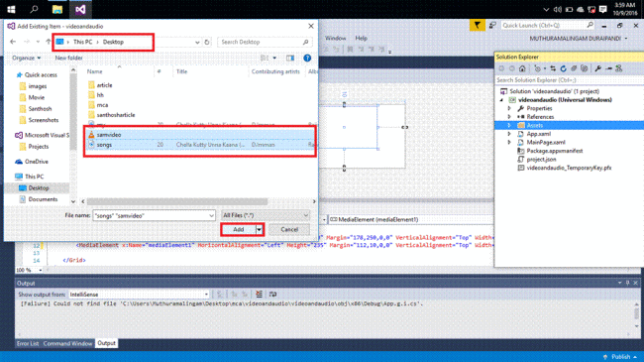644x362 pixels.
Task: Click Desktop in the address breadcrumb
Action: [113, 42]
